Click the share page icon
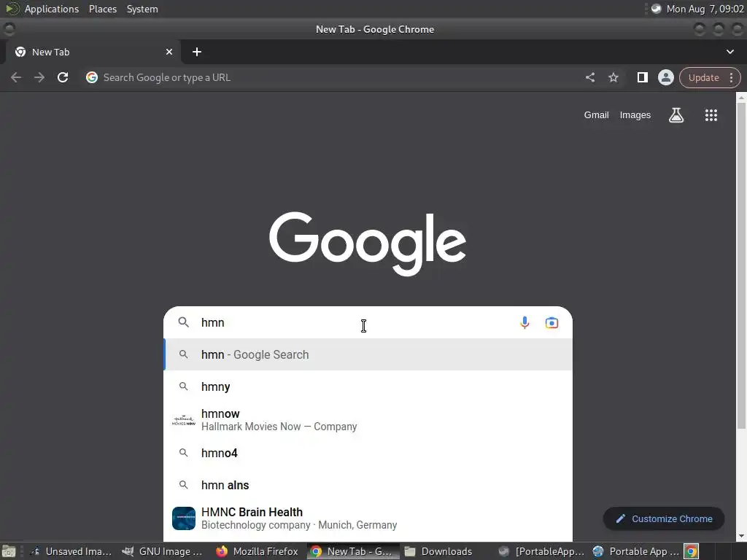This screenshot has height=560, width=747. pyautogui.click(x=589, y=77)
